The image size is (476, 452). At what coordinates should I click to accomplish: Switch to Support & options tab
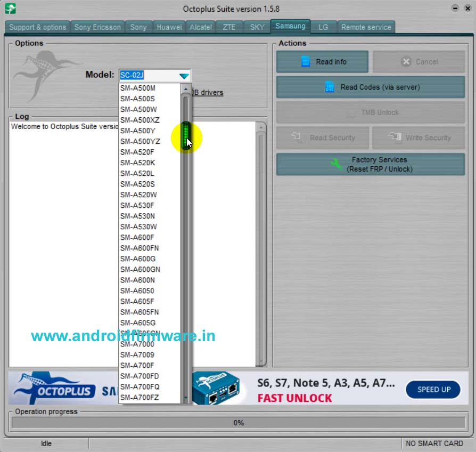pos(37,27)
